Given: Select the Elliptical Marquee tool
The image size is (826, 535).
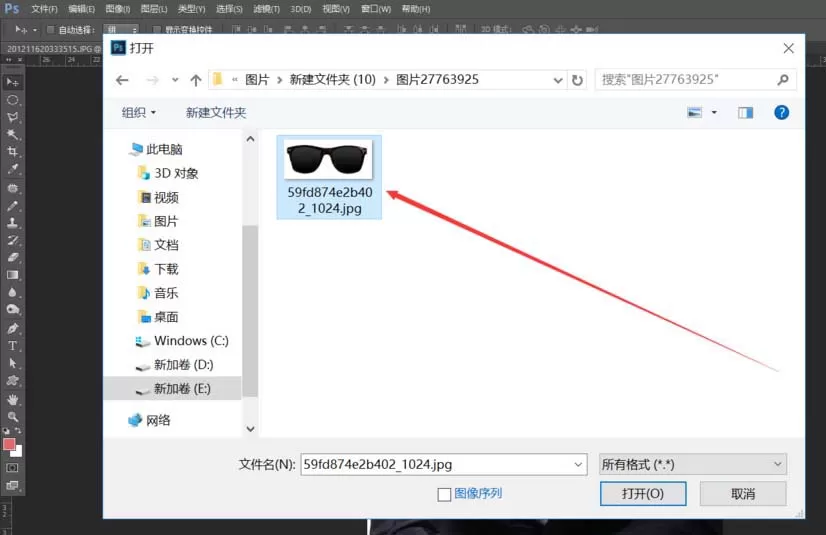Looking at the screenshot, I should pos(12,100).
